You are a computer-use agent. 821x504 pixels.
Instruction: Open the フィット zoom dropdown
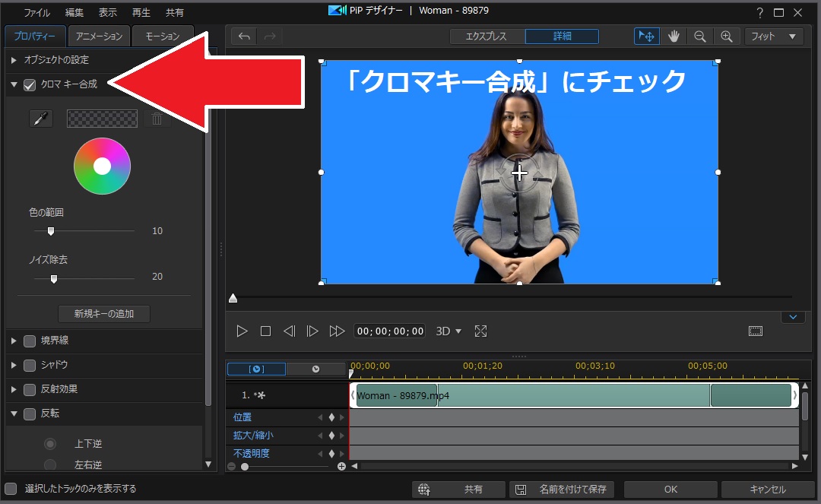773,36
